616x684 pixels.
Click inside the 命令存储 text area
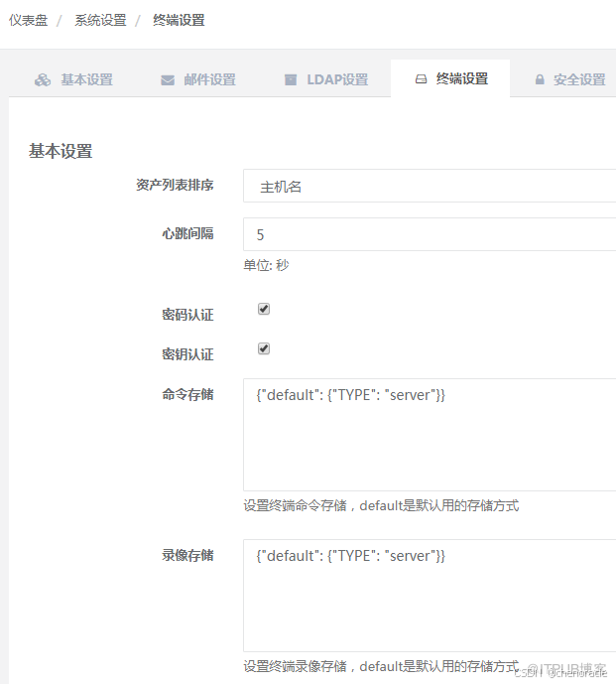pos(430,435)
